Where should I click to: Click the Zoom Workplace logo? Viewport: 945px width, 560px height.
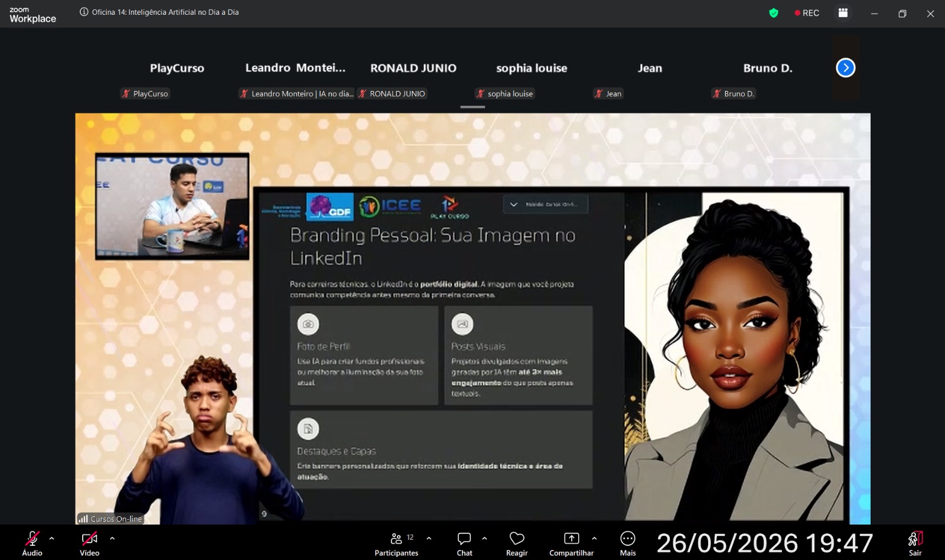[32, 15]
